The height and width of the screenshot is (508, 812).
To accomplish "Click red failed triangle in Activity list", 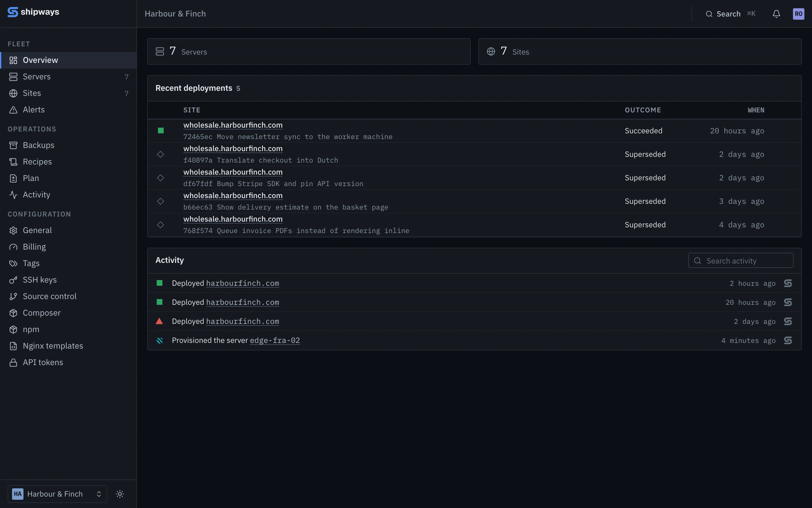I will (x=159, y=321).
